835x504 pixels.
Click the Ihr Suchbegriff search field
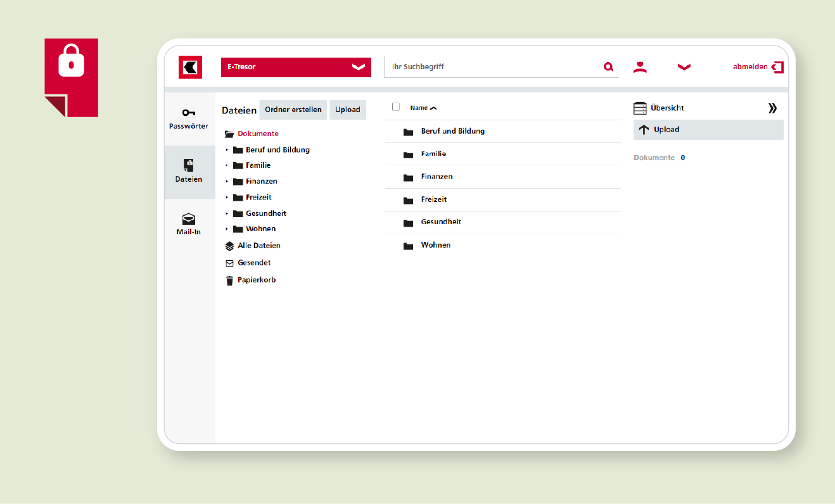coord(491,66)
